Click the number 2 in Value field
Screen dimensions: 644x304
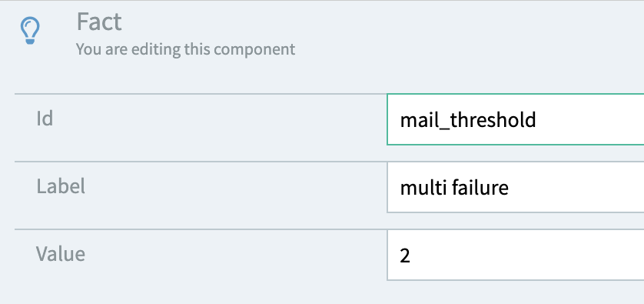(405, 256)
